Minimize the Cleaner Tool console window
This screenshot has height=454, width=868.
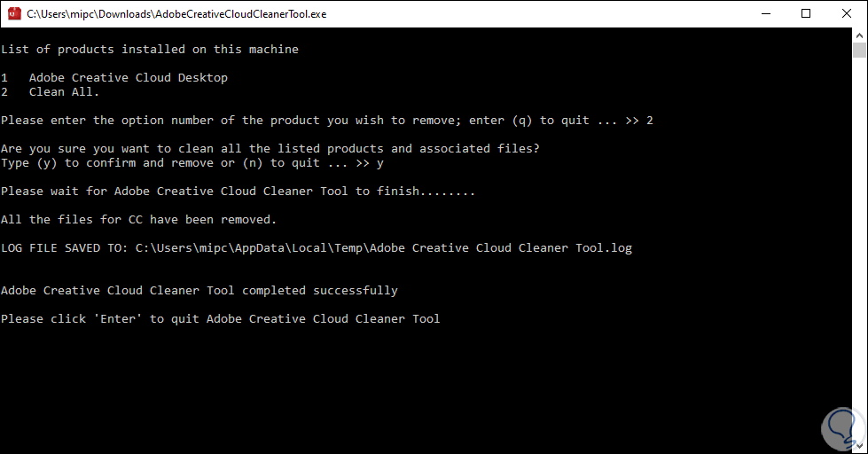pos(764,13)
